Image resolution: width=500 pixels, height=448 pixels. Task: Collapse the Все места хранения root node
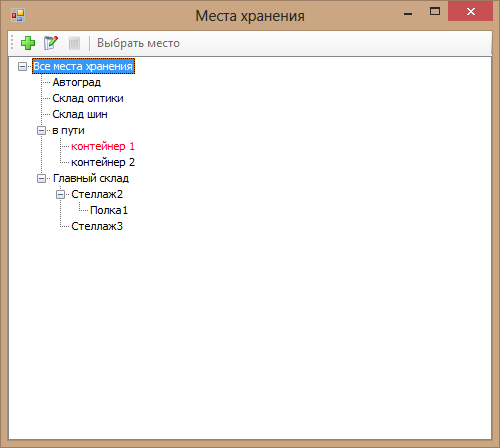[x=22, y=66]
